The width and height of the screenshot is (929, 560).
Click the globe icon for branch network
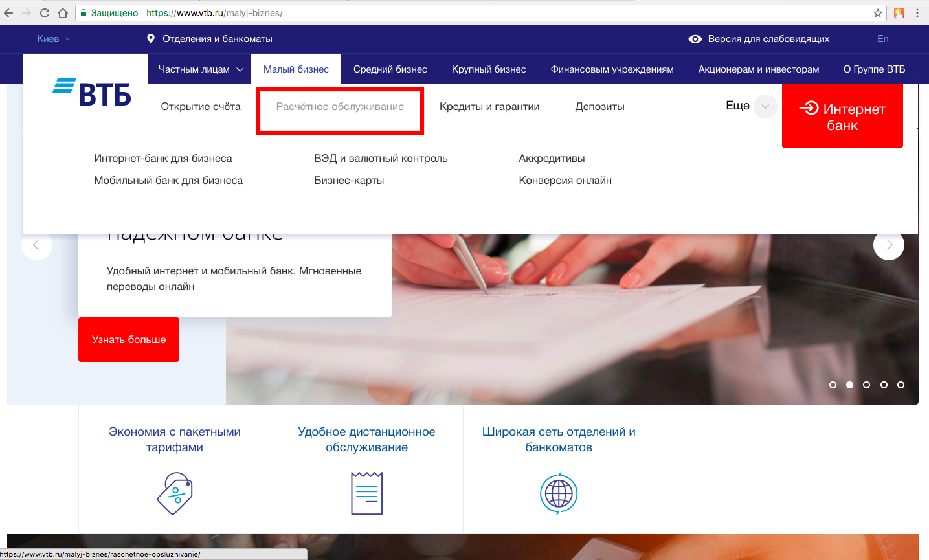[x=559, y=494]
